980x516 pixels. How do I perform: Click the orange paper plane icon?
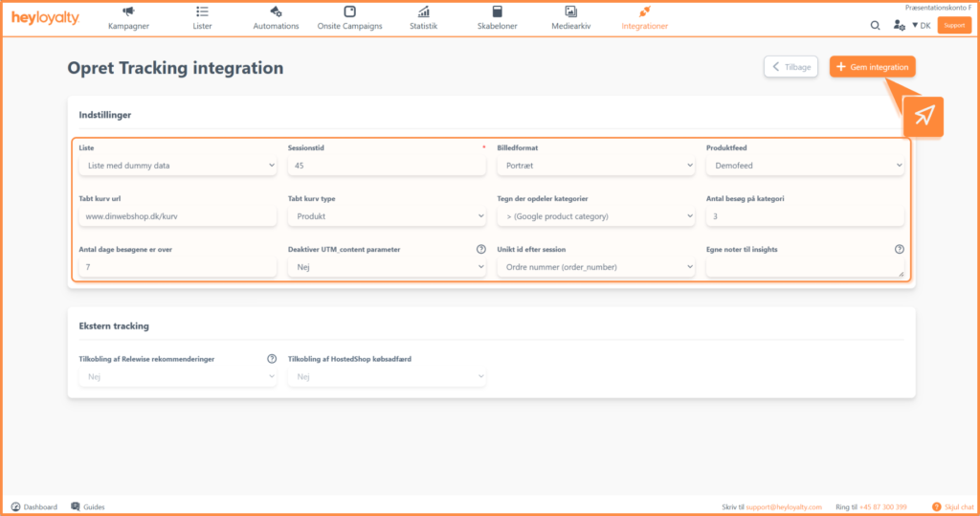923,116
